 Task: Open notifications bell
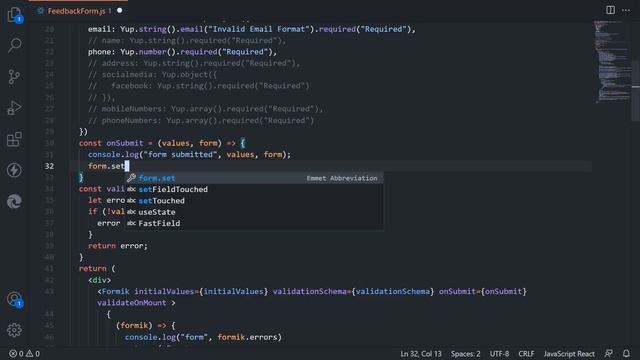[626, 353]
